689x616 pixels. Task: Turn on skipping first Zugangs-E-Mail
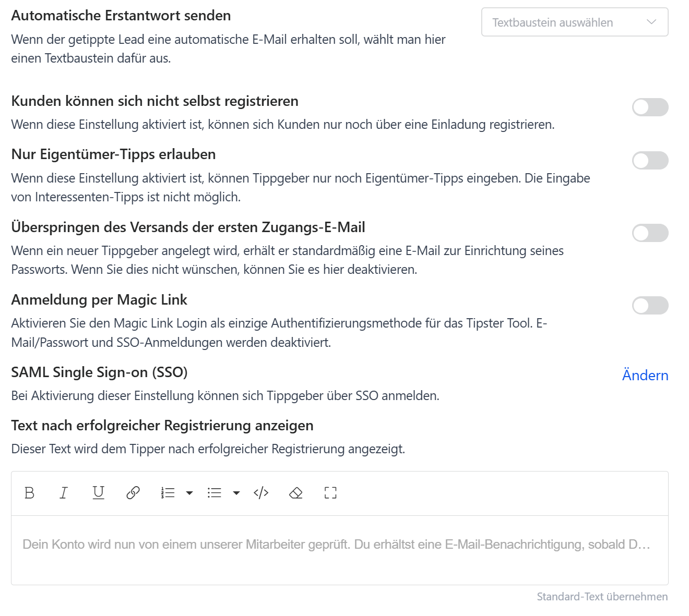click(x=650, y=233)
